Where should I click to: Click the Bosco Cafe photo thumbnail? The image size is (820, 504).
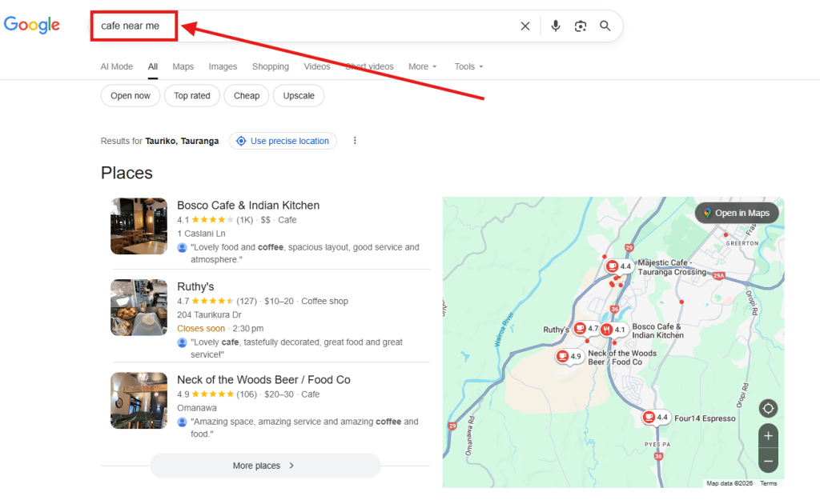coord(139,226)
